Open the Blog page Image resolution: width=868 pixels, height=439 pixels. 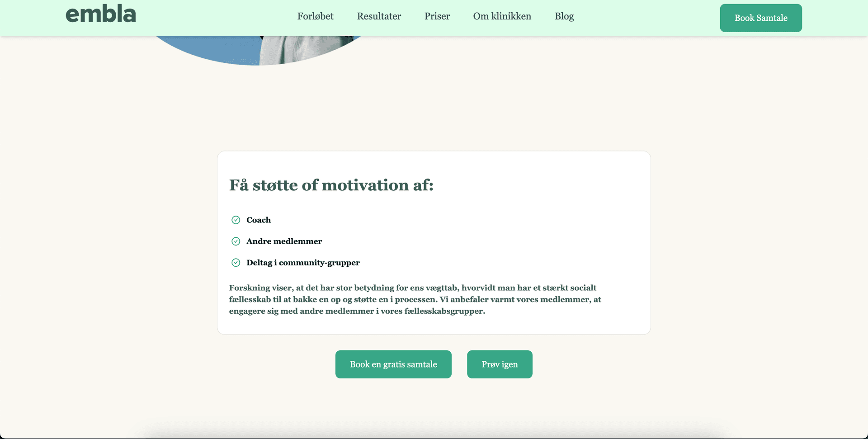coord(564,16)
